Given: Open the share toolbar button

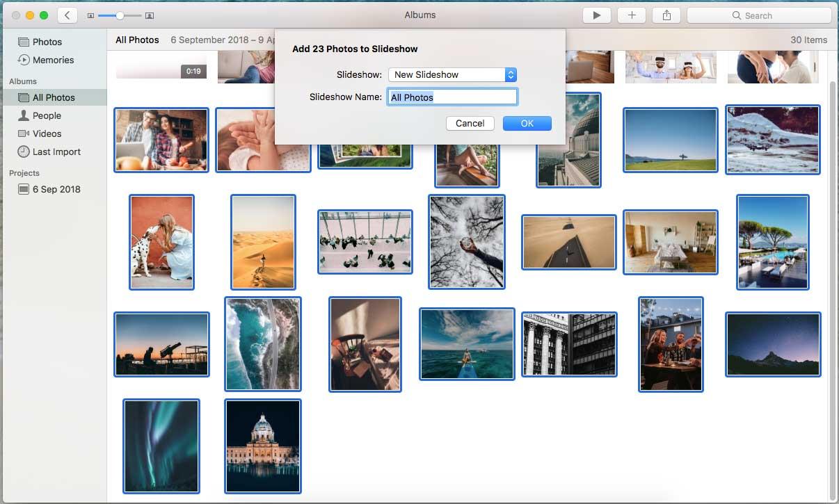Looking at the screenshot, I should [x=666, y=15].
